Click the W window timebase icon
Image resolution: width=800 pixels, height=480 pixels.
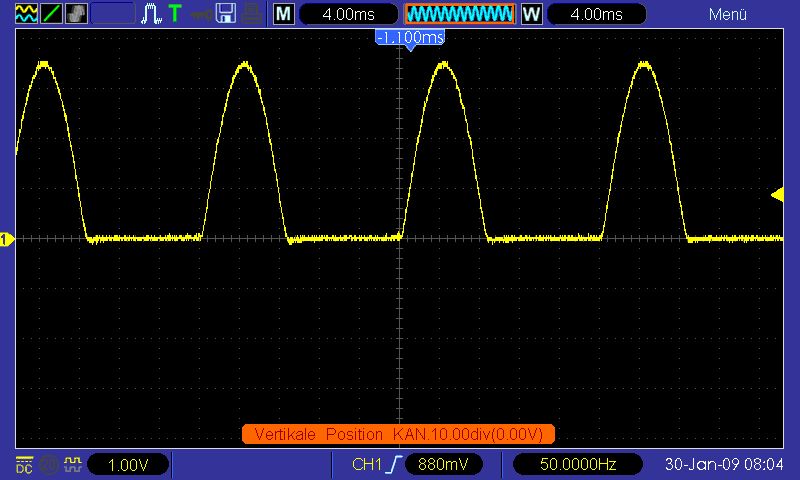coord(531,14)
